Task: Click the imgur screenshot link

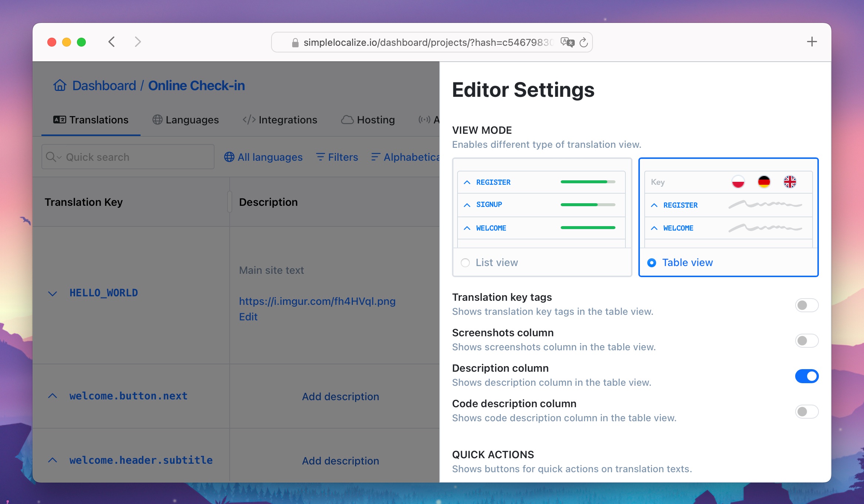Action: pyautogui.click(x=317, y=301)
